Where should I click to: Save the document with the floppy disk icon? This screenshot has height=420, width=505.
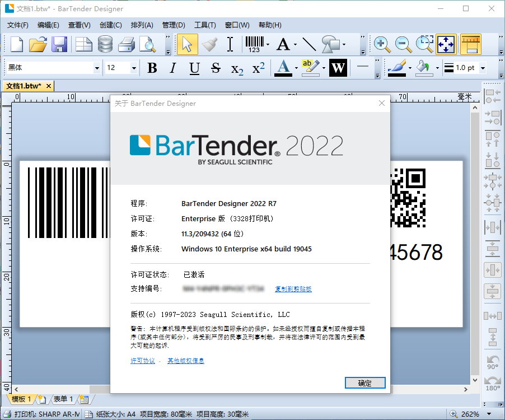click(59, 44)
